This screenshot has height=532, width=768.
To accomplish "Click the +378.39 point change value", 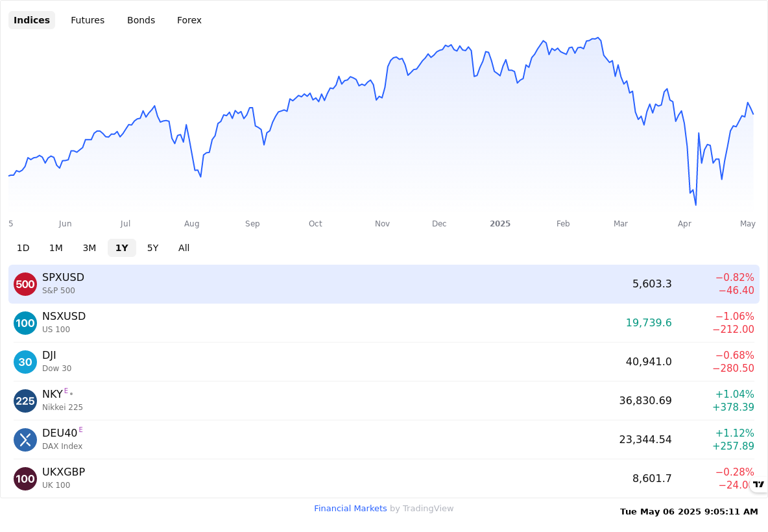I will [x=733, y=407].
